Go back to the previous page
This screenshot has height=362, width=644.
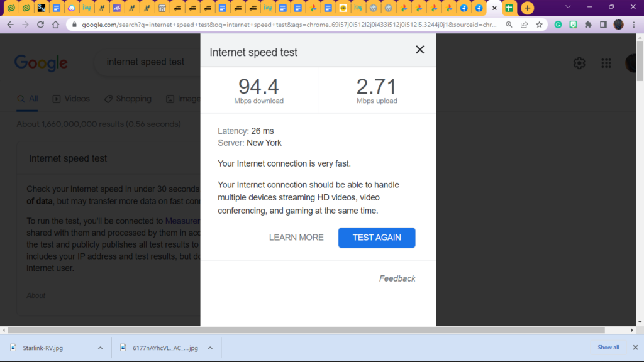(10, 25)
